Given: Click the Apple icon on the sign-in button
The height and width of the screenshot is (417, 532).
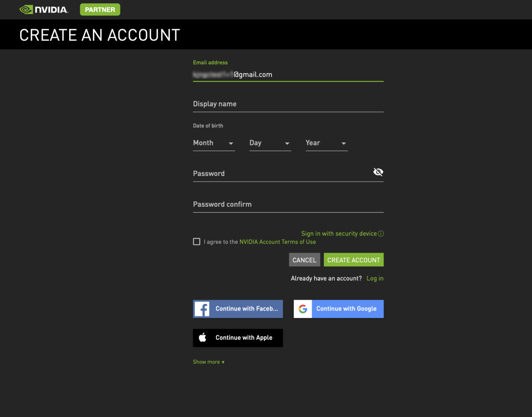Looking at the screenshot, I should point(202,338).
